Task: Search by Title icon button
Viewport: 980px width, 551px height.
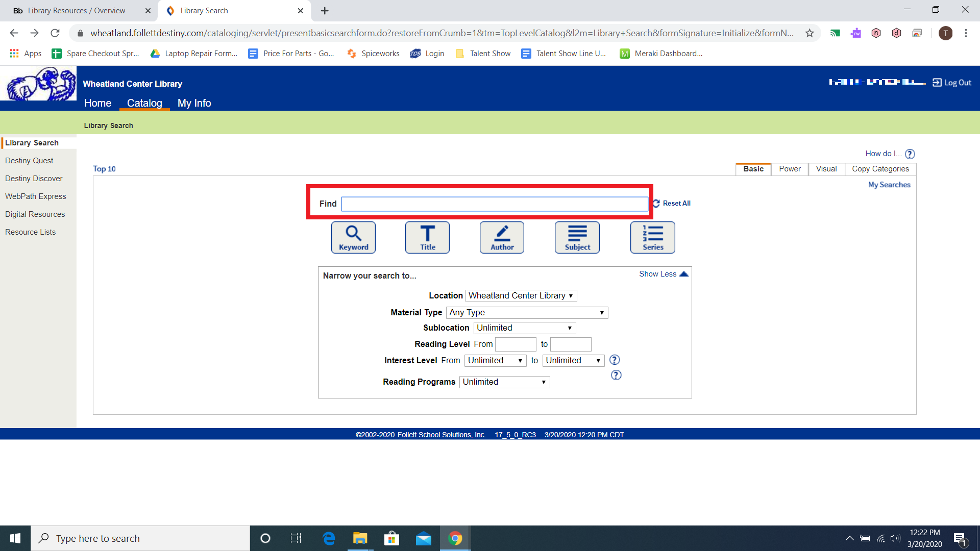Action: click(x=427, y=237)
